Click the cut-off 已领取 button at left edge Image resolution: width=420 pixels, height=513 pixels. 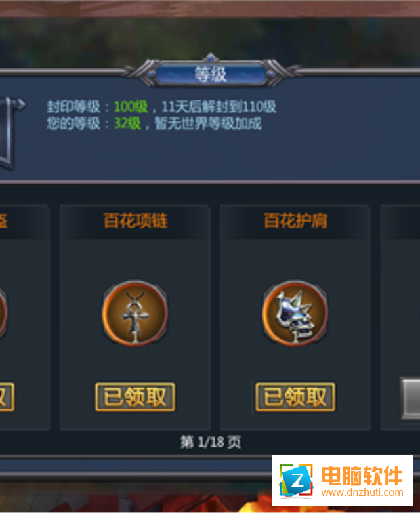coord(7,397)
